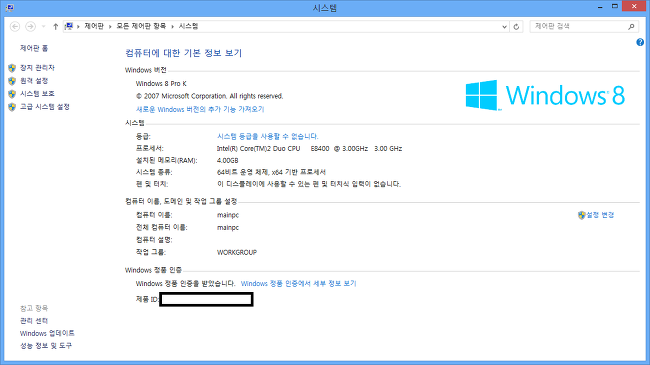
Task: Expand the address bar history dropdown
Action: pyautogui.click(x=504, y=27)
